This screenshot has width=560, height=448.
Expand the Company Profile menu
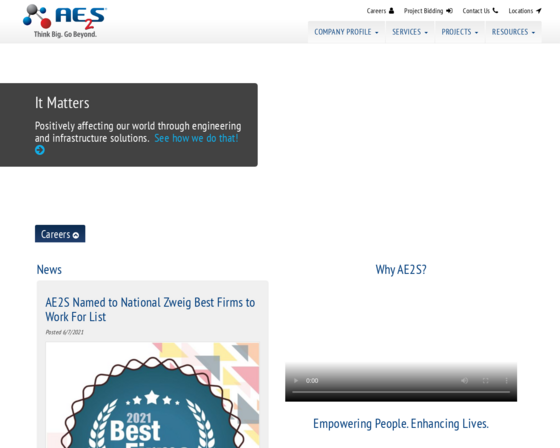coord(346,32)
